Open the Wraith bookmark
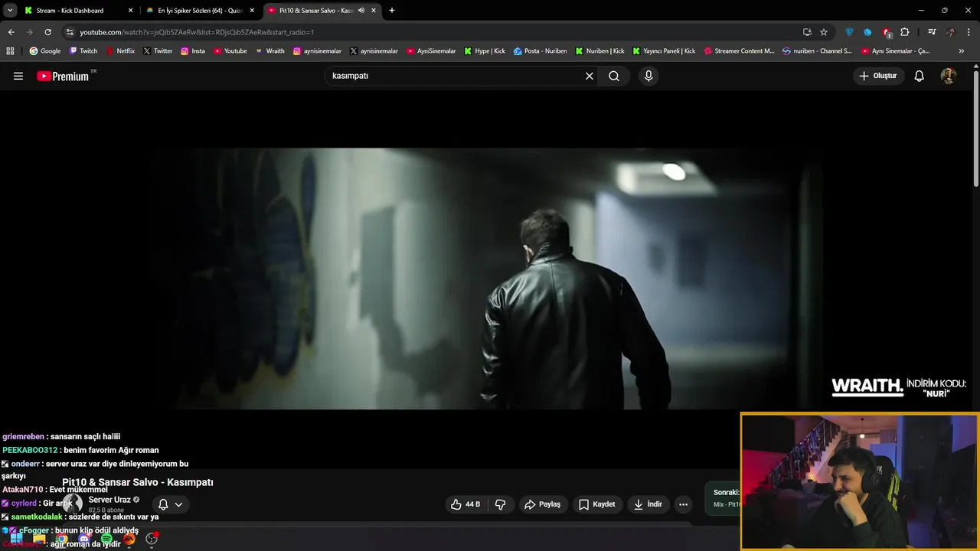Viewport: 980px width, 551px height. [270, 51]
